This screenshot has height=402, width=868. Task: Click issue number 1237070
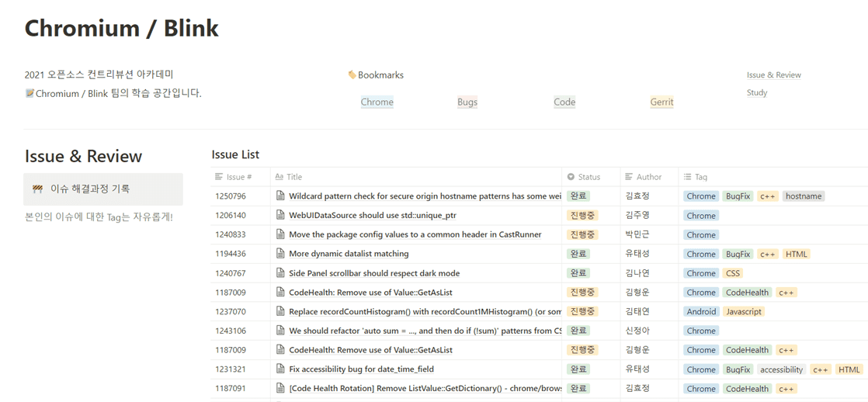pyautogui.click(x=231, y=311)
